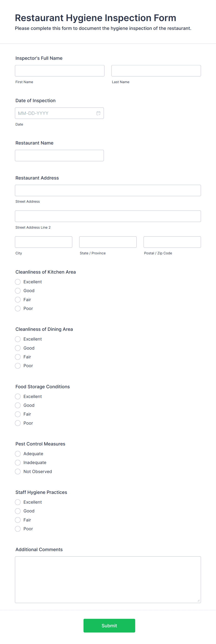Viewport: 216px width, 644px height.
Task: Select "Fair" for Cleanliness of Kitchen Area
Action: pos(18,300)
